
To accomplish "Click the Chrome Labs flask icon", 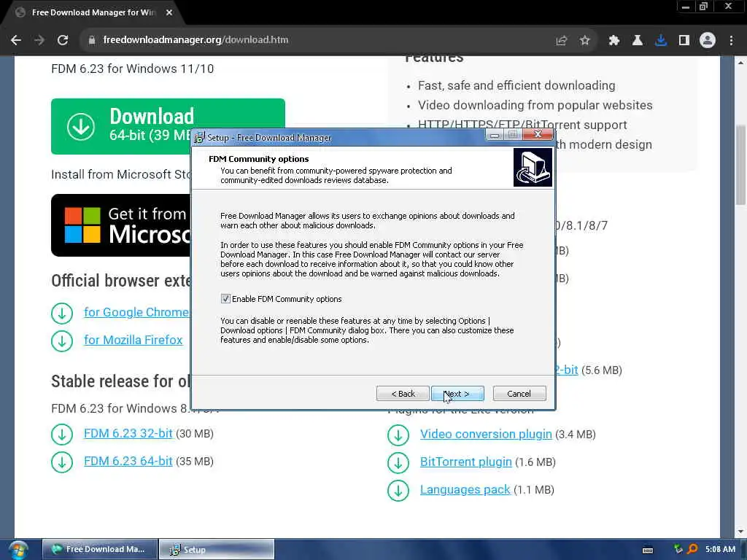I will point(638,41).
